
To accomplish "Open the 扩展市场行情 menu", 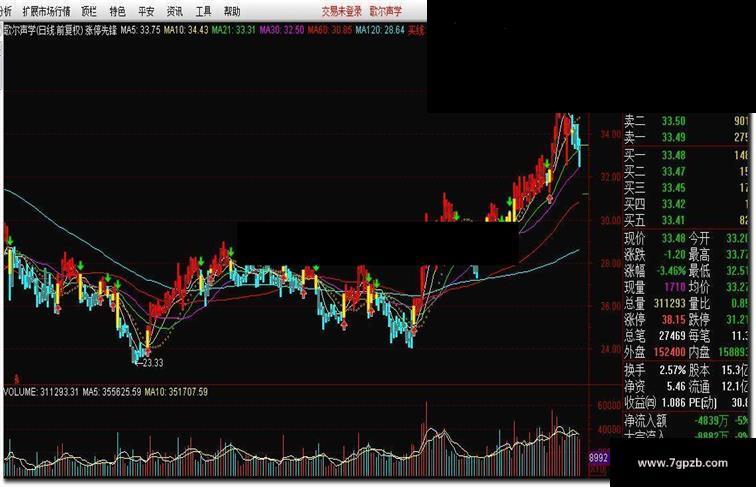I will pyautogui.click(x=46, y=11).
